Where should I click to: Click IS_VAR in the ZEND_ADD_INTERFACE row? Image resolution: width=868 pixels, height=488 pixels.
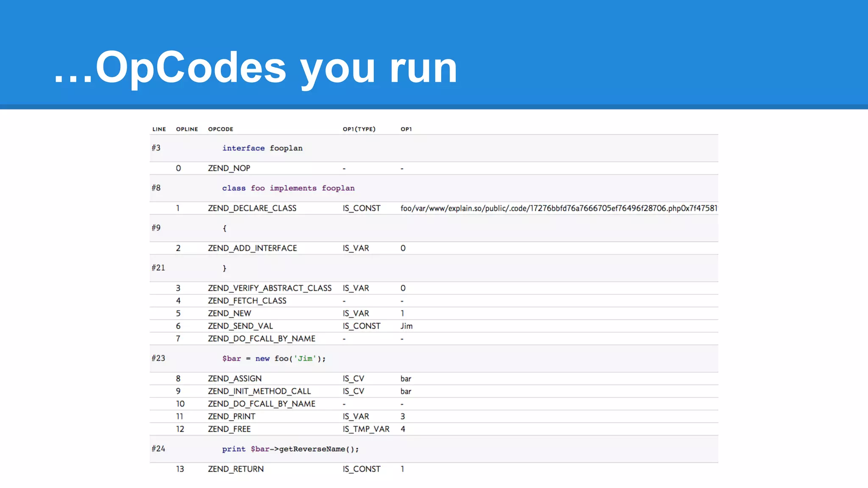(x=356, y=248)
